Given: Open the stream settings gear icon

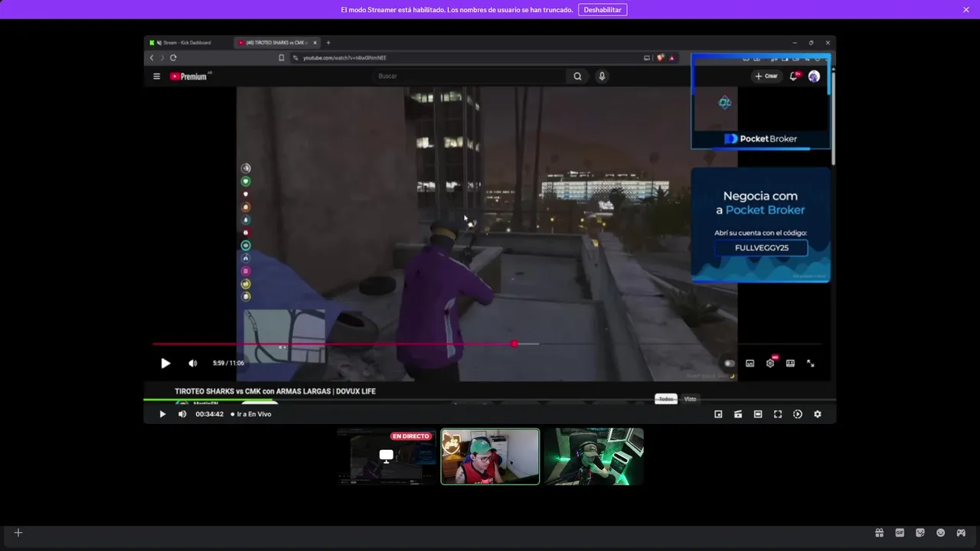Looking at the screenshot, I should (x=818, y=414).
